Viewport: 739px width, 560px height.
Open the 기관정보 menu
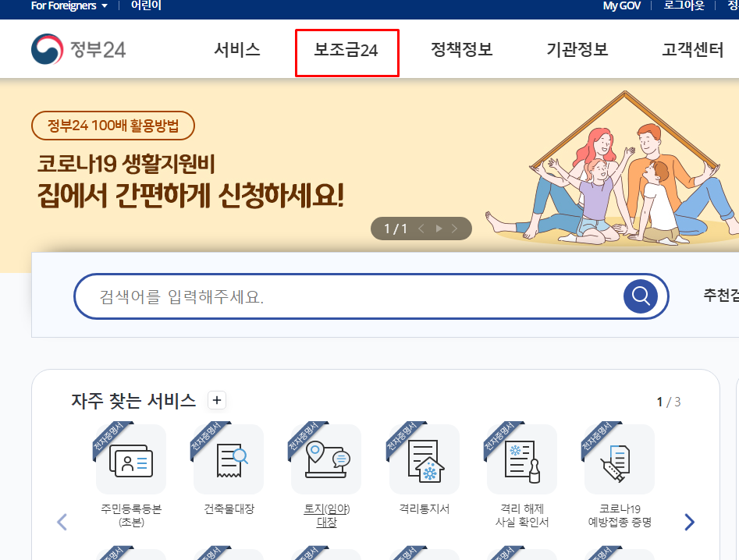click(x=577, y=49)
